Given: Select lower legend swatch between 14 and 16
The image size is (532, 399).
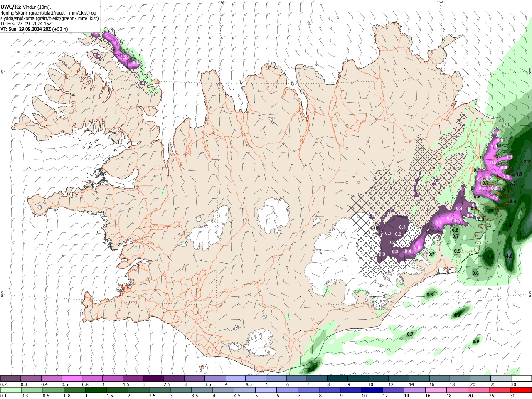Looking at the screenshot, I should pos(415,390).
